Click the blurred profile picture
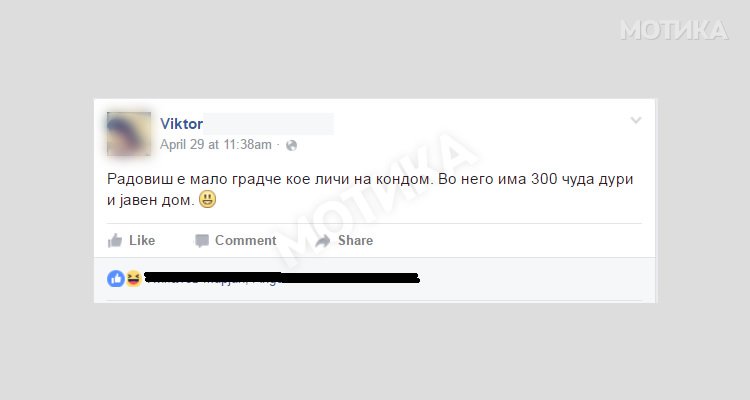Viewport: 750px width, 400px height. pos(129,134)
